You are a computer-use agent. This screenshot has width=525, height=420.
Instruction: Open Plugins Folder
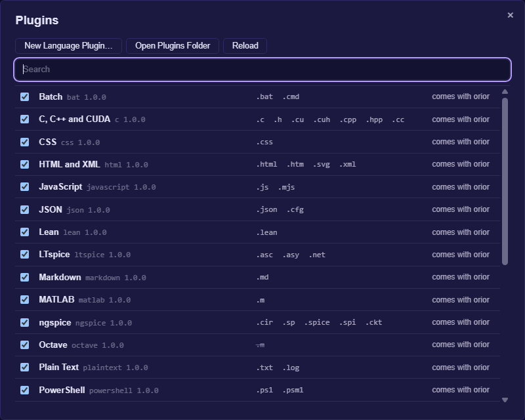173,46
